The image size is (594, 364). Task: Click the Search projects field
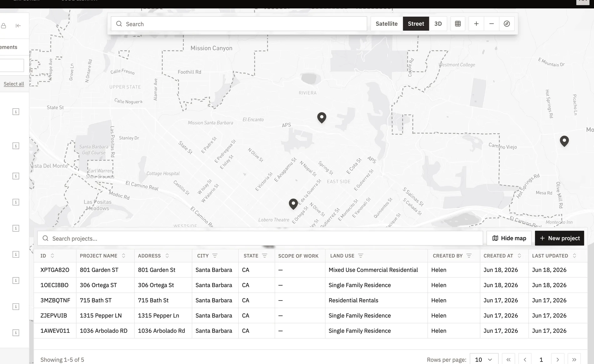[260, 238]
